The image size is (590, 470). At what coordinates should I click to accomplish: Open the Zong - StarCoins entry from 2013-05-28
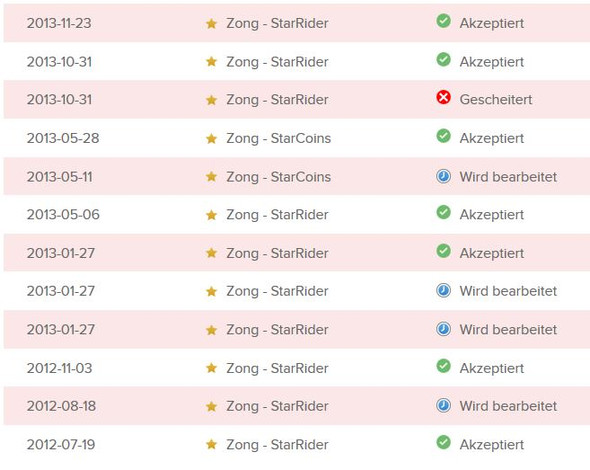click(278, 138)
